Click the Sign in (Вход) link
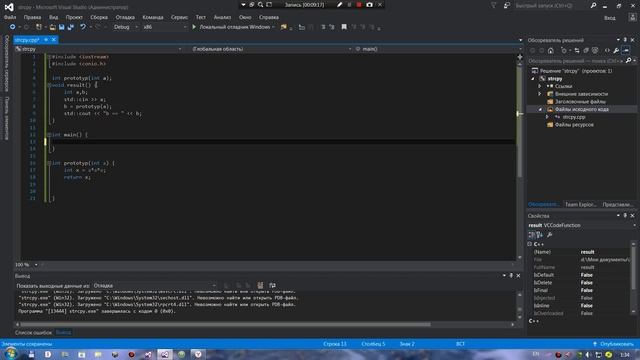 (x=609, y=18)
